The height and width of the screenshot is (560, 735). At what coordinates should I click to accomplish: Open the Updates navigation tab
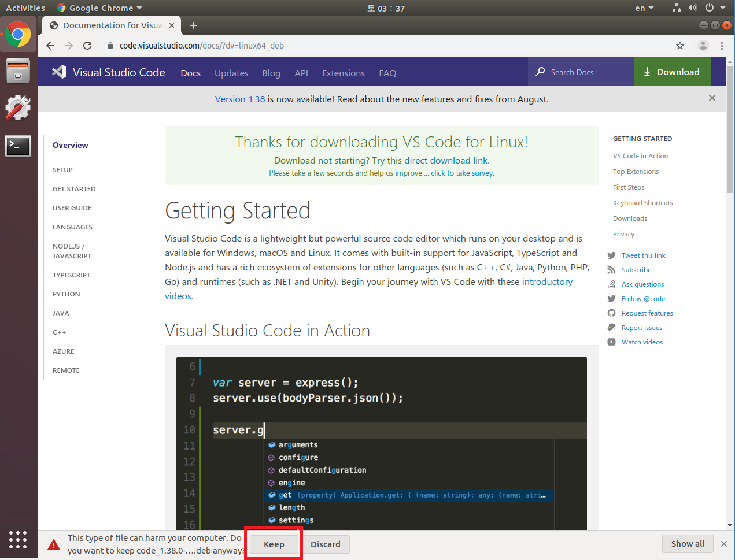(x=231, y=73)
